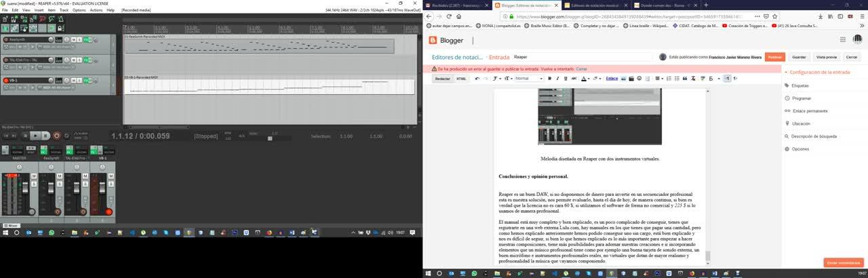Open Project settings icon in REAPER toolbar

(33, 19)
